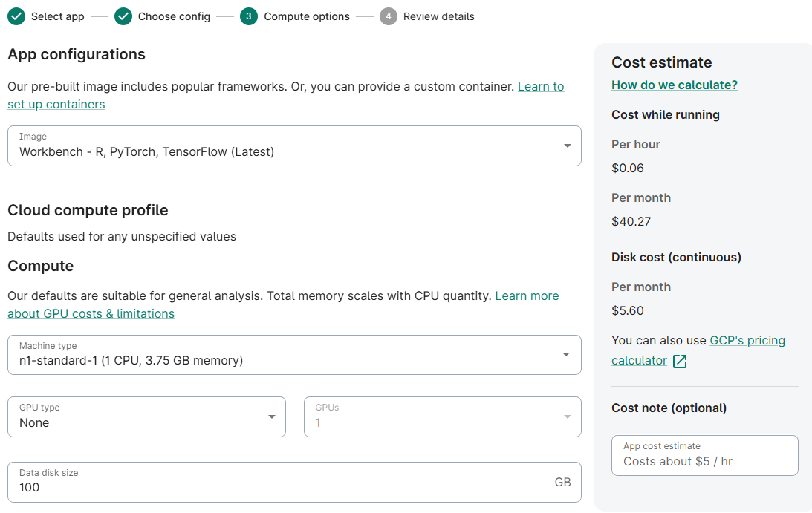Click the Image field dropdown arrow icon

[x=568, y=146]
